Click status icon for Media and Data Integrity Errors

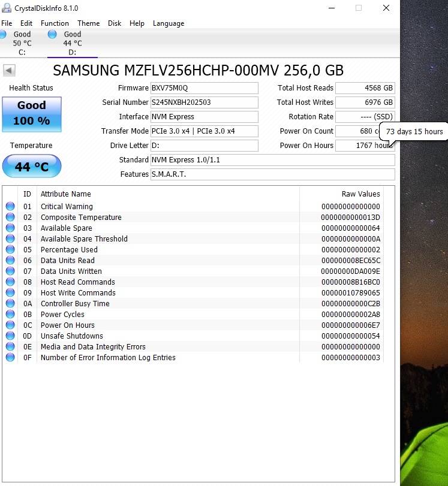point(10,346)
